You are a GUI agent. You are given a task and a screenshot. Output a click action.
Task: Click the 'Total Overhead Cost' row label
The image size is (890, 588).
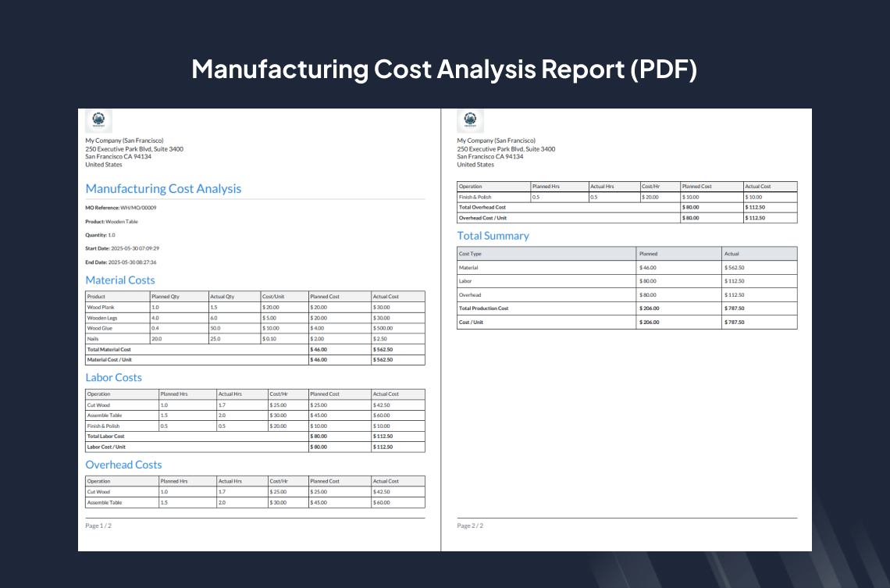[x=482, y=208]
